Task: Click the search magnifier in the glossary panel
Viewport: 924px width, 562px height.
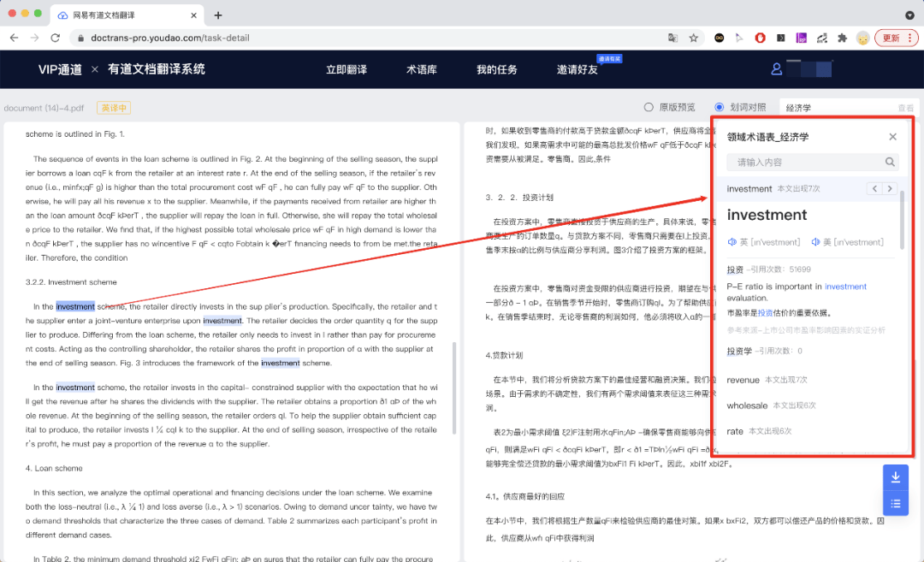Action: [890, 162]
